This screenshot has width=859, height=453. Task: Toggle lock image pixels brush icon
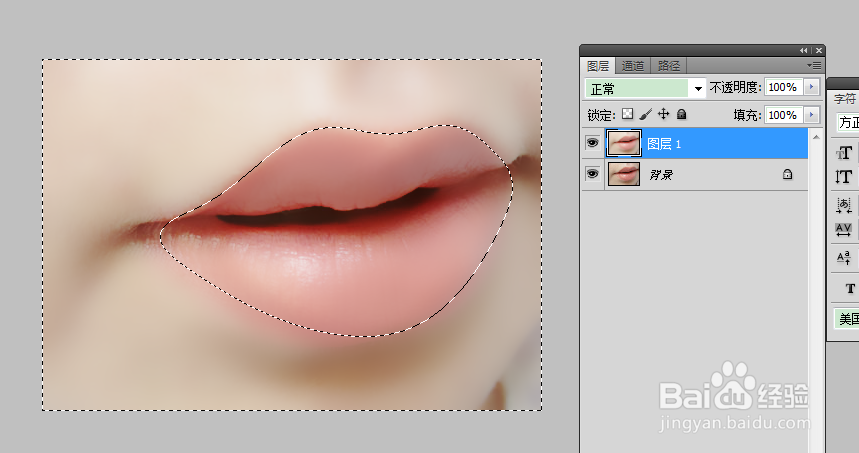coord(646,114)
